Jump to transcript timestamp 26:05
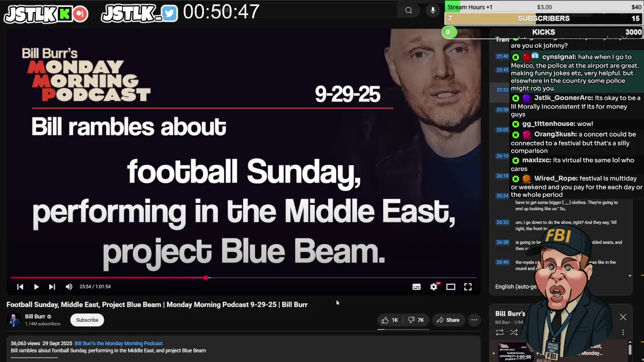 (502, 130)
